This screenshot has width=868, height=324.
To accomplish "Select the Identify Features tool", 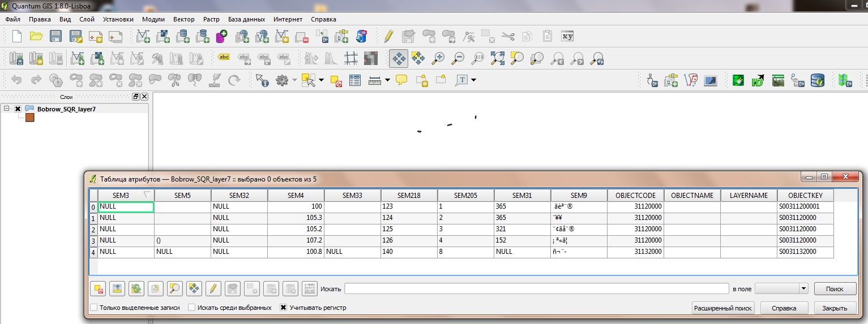I will pos(262,80).
